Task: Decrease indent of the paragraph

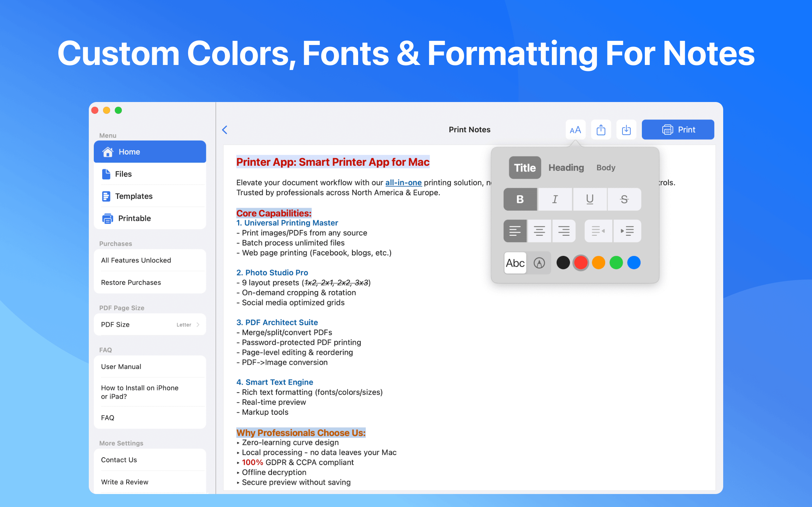Action: (598, 231)
